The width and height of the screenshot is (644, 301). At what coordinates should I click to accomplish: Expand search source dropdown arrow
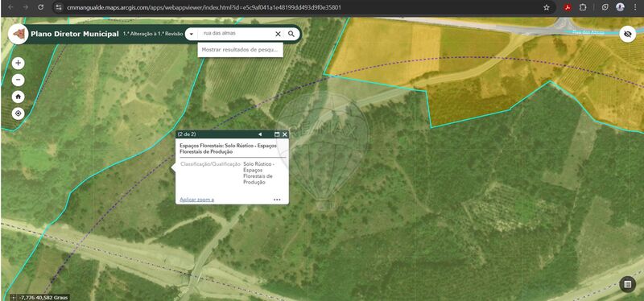(x=192, y=34)
